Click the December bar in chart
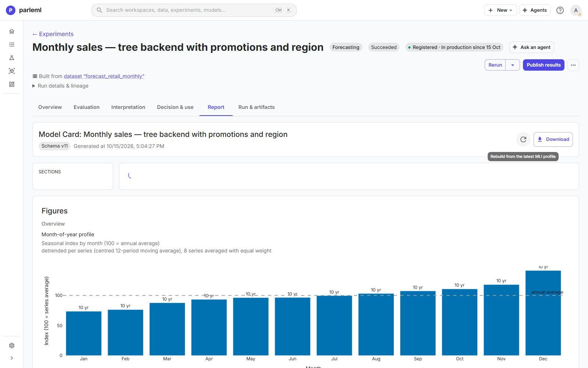Image resolution: width=588 pixels, height=368 pixels. tap(543, 313)
